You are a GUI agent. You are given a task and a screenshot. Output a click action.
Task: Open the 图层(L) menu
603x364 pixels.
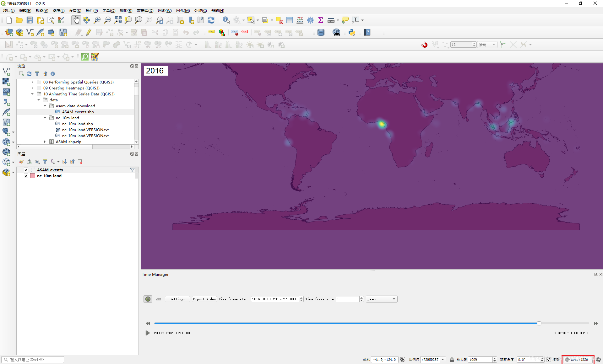(59, 10)
